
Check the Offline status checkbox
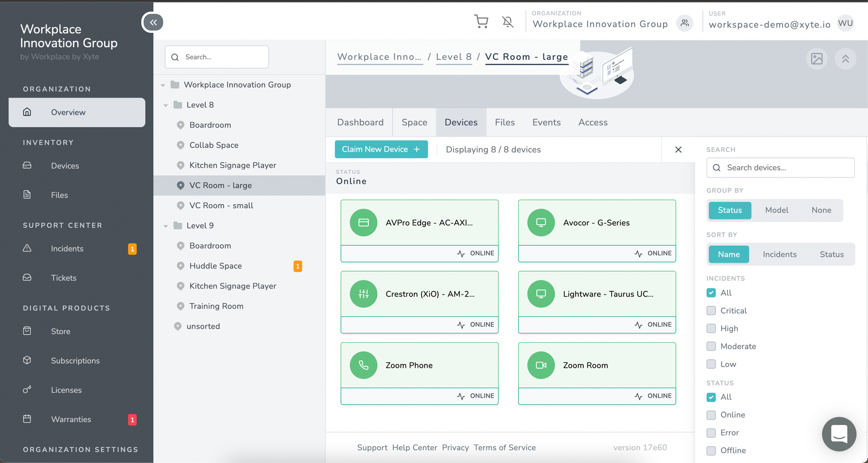[711, 450]
